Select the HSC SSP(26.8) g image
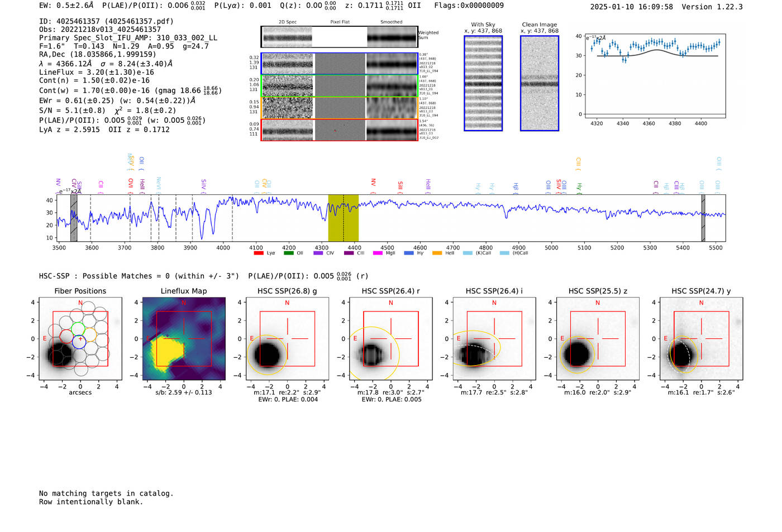The width and height of the screenshot is (782, 532). pyautogui.click(x=287, y=339)
